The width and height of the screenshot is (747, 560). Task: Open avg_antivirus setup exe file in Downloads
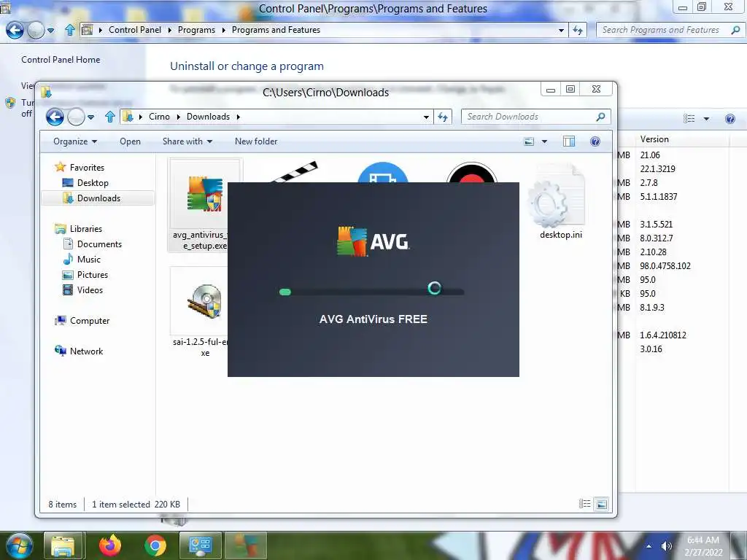click(205, 205)
